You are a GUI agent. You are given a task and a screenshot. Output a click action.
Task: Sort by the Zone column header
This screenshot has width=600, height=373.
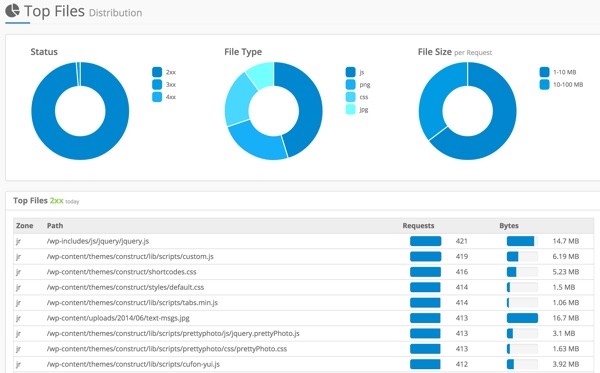tap(24, 226)
